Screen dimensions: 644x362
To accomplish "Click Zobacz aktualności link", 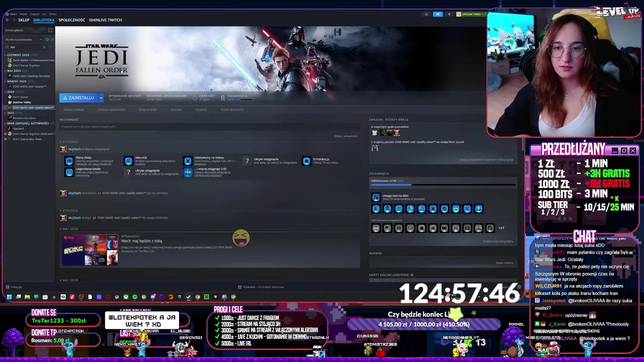I will point(346,136).
